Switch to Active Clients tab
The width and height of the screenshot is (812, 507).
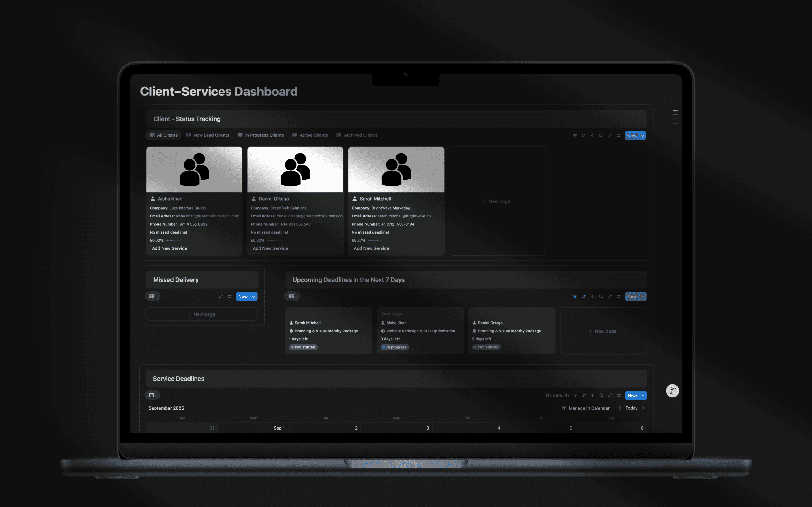click(310, 135)
